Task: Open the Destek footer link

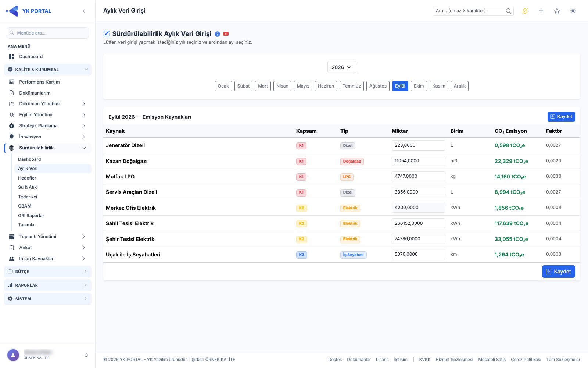Action: point(335,360)
